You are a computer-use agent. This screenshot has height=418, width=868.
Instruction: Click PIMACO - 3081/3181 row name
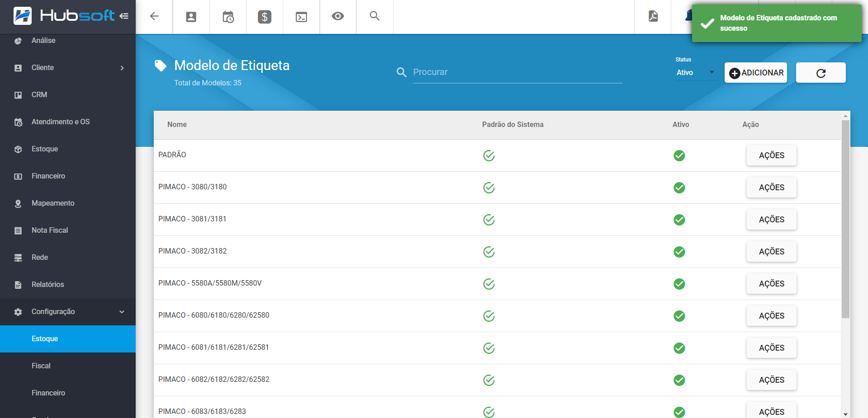[192, 219]
